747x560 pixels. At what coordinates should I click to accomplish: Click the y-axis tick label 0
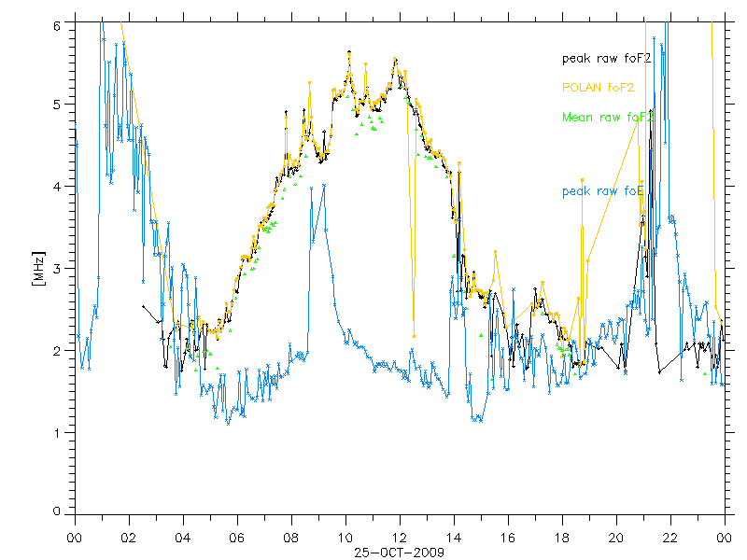[x=58, y=511]
